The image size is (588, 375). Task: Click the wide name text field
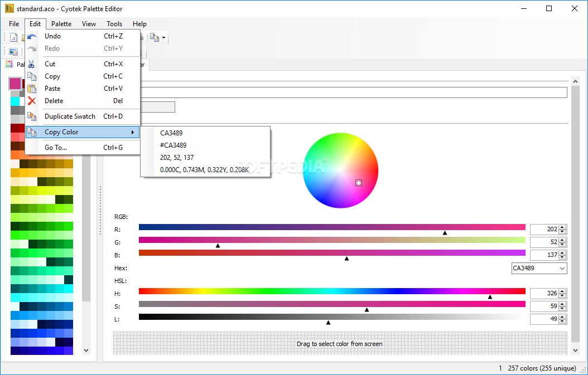coord(353,92)
